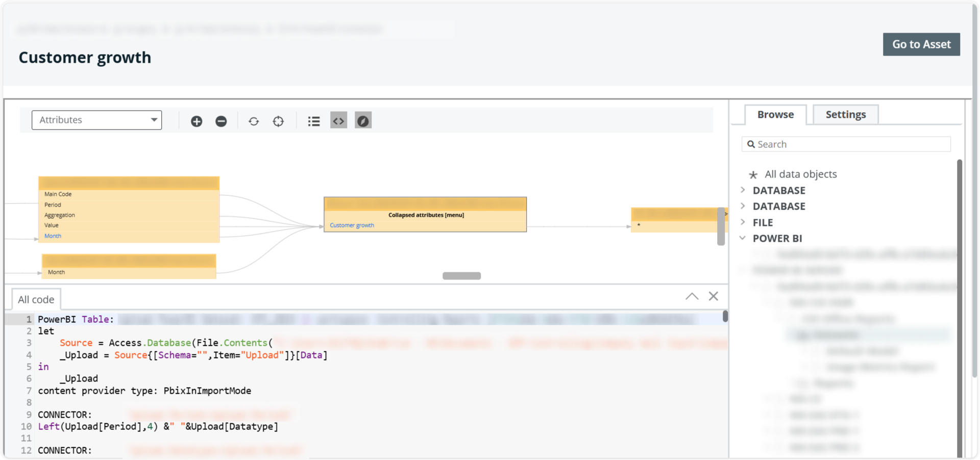Screen dimensions: 980x460
Task: Select the Browse tab
Action: tap(775, 115)
